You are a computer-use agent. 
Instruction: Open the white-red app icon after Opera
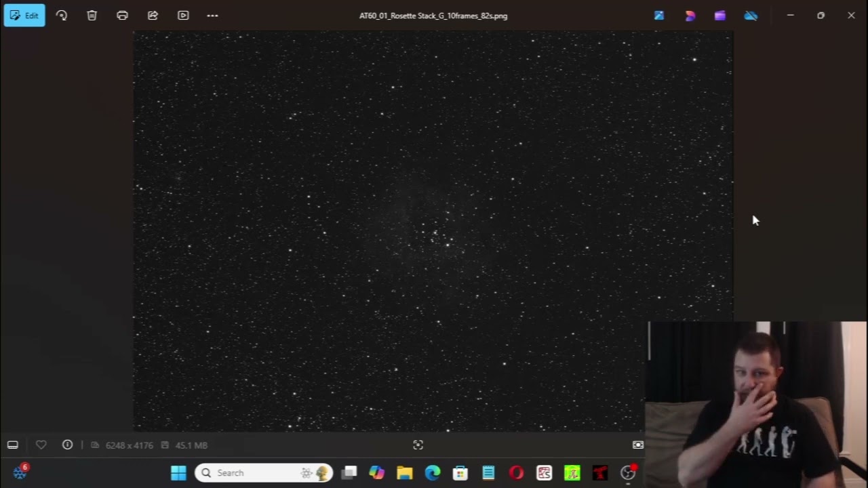pos(544,473)
